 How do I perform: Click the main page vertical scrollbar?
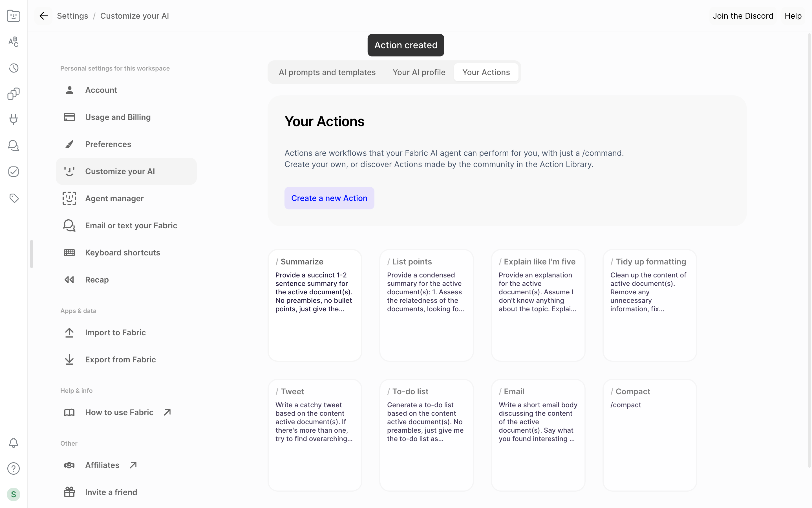coord(809,250)
